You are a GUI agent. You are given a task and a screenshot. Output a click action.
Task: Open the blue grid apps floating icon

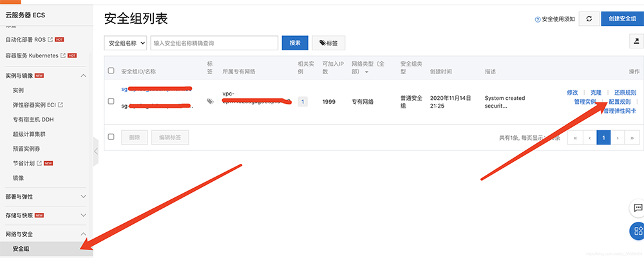click(x=638, y=230)
